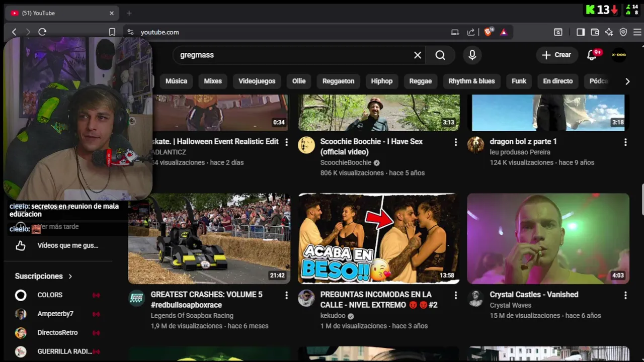Viewport: 644px width, 362px height.
Task: Open the Brave Wallet icon
Action: pyautogui.click(x=595, y=32)
